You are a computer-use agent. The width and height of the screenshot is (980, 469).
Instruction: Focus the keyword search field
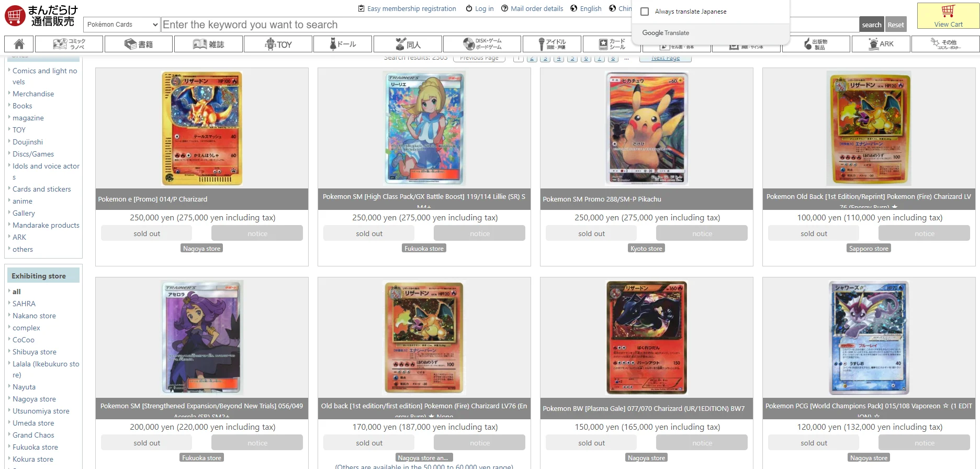click(510, 24)
